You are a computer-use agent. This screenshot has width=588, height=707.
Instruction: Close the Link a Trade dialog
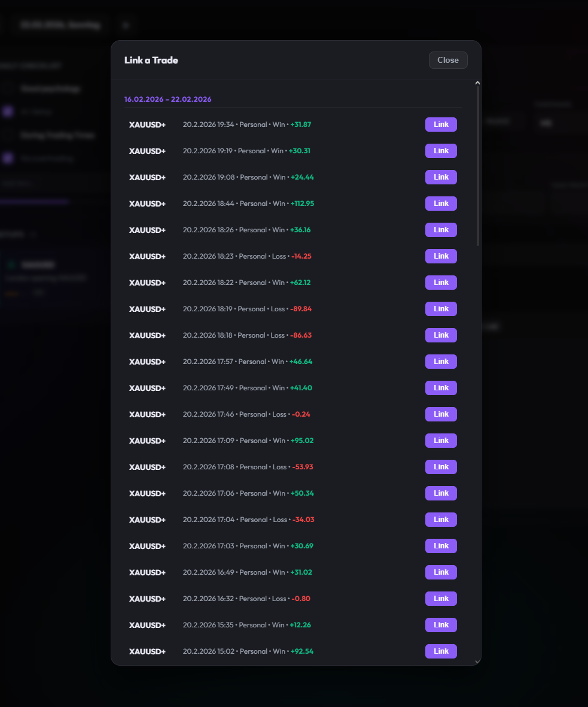tap(447, 60)
